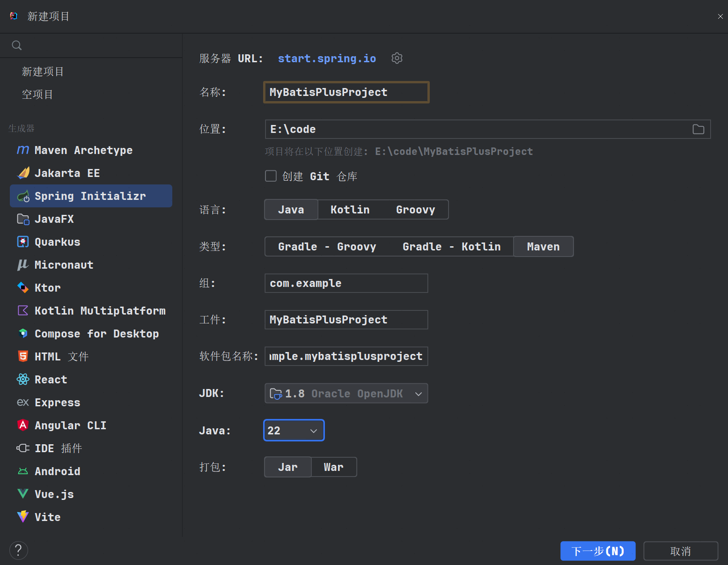This screenshot has width=728, height=565.
Task: Select the 新建项目 entry in sidebar
Action: (x=43, y=72)
